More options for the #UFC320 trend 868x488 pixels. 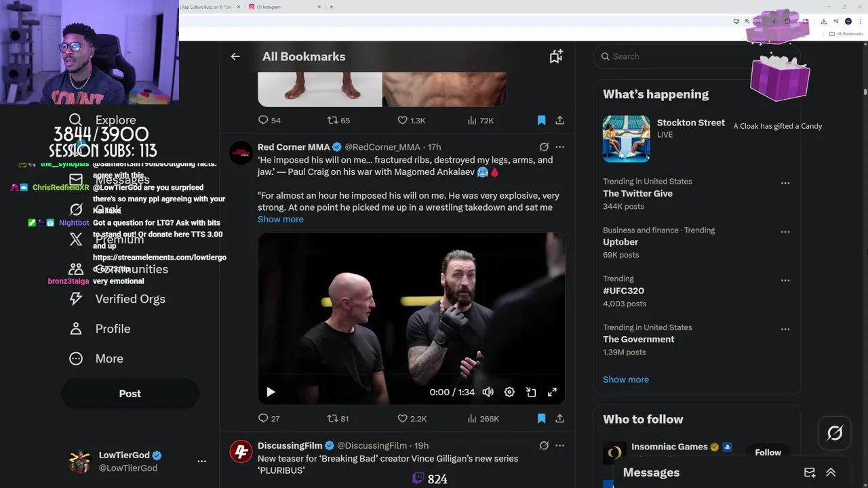tap(785, 280)
